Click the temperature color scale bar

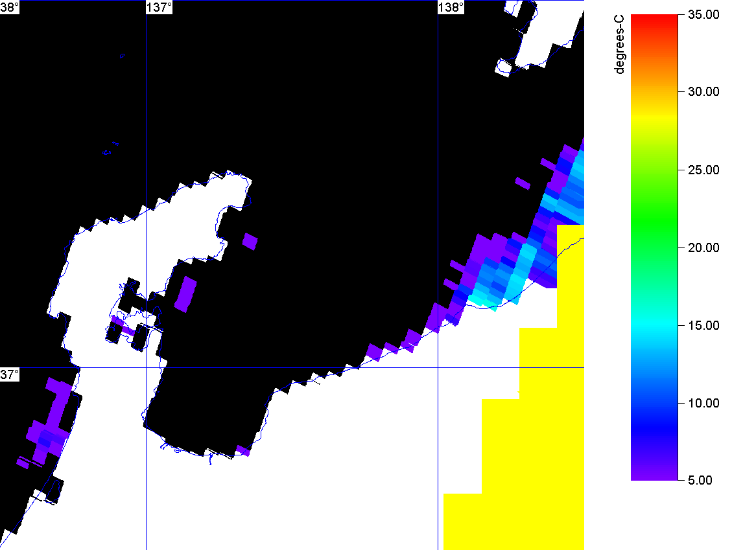654,247
